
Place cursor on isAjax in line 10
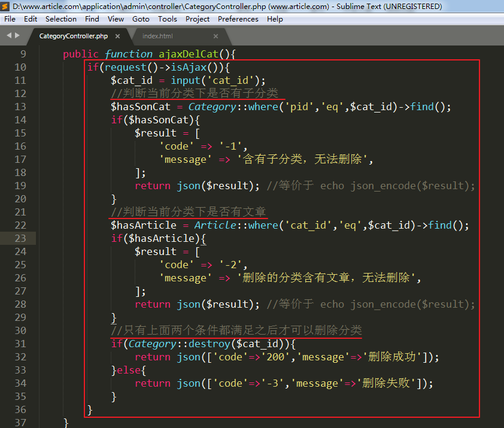pos(189,67)
